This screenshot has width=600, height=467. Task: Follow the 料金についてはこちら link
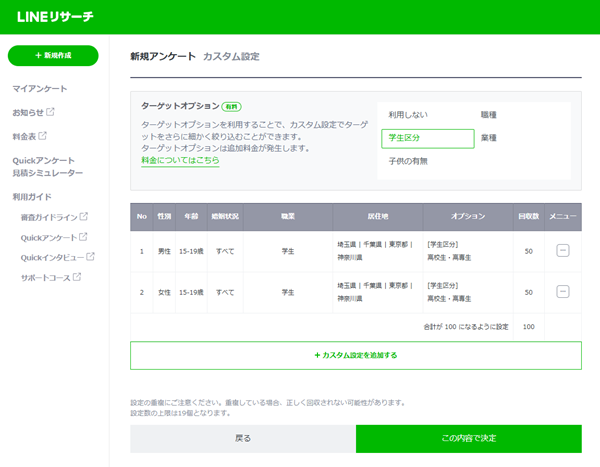pos(180,160)
